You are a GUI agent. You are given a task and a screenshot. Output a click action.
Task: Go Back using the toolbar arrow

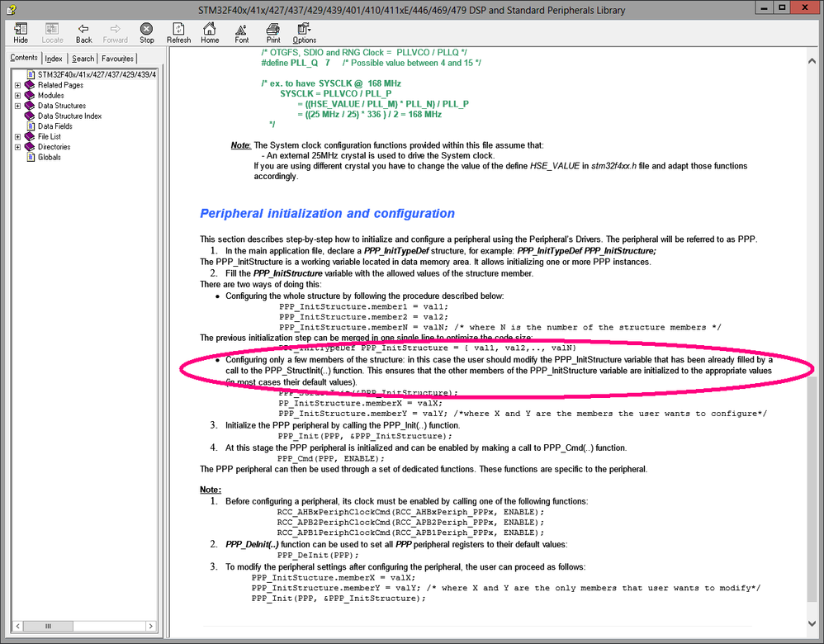click(83, 33)
